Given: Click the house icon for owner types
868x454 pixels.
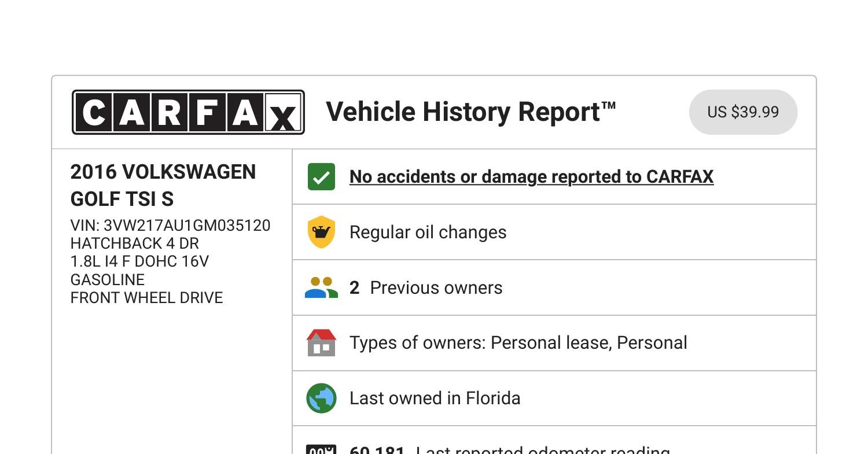Looking at the screenshot, I should [321, 342].
